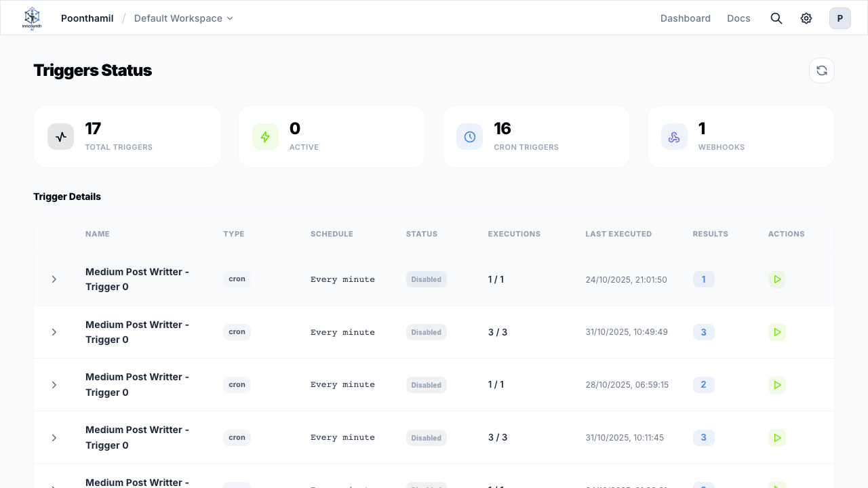Click cron type badge in 10:11:45 row

pos(237,438)
